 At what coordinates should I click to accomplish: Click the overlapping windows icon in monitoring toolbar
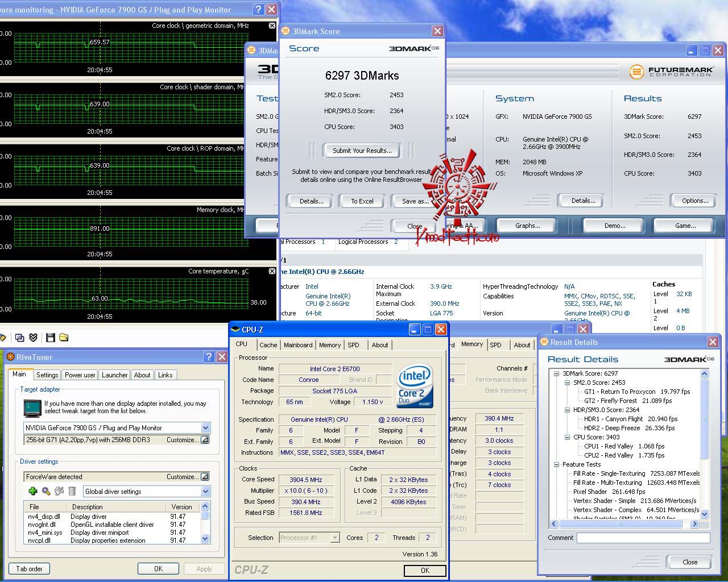(19, 338)
